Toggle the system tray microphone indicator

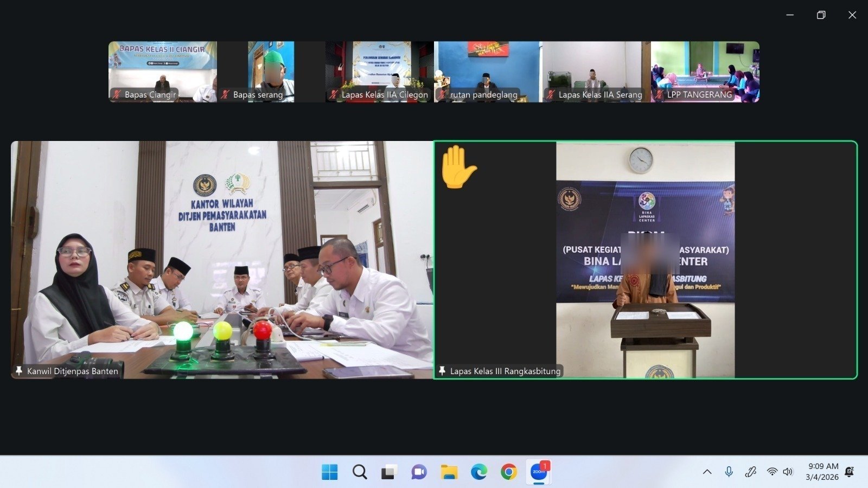[729, 472]
